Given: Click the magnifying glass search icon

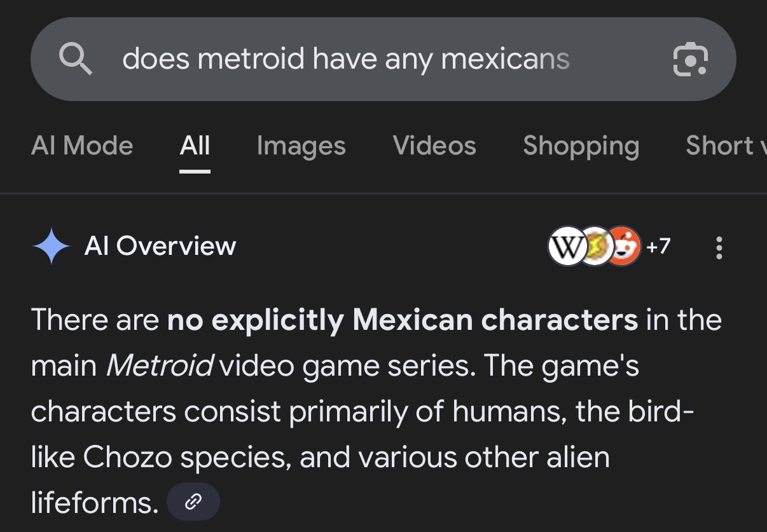Looking at the screenshot, I should pos(76,60).
